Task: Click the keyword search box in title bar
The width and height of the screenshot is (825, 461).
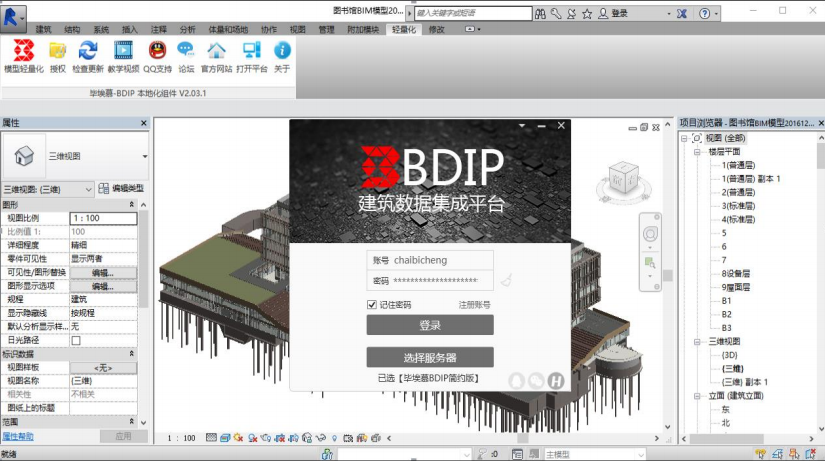Action: (x=473, y=13)
